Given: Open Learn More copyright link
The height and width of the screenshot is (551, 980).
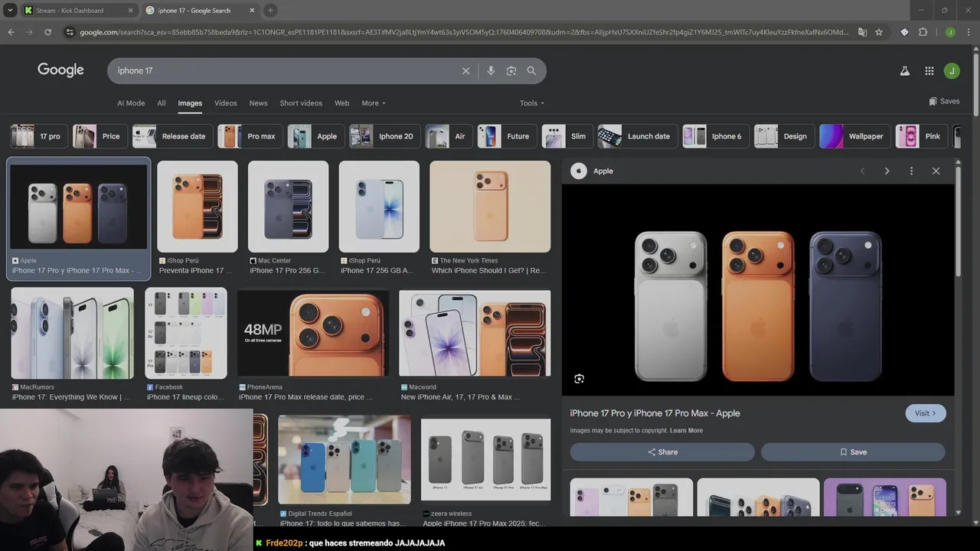Looking at the screenshot, I should point(686,431).
